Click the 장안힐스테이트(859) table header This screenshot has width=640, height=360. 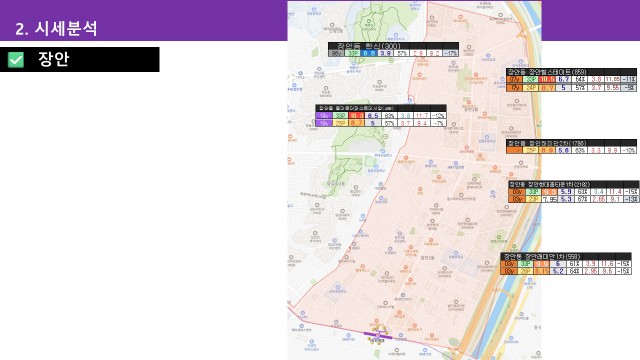[571, 71]
